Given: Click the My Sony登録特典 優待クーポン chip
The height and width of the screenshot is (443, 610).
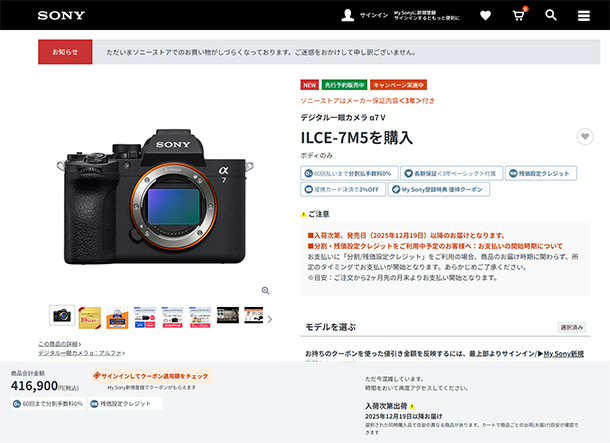Looking at the screenshot, I should (438, 189).
